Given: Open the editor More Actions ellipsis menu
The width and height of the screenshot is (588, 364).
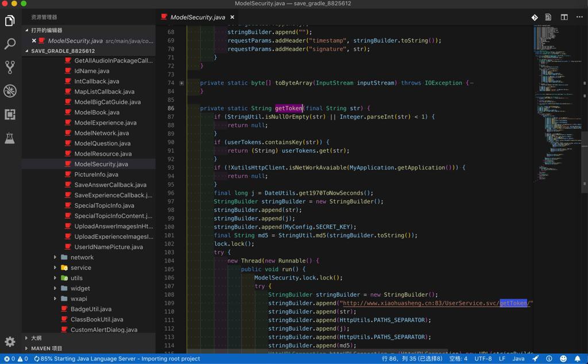Looking at the screenshot, I should click(579, 17).
